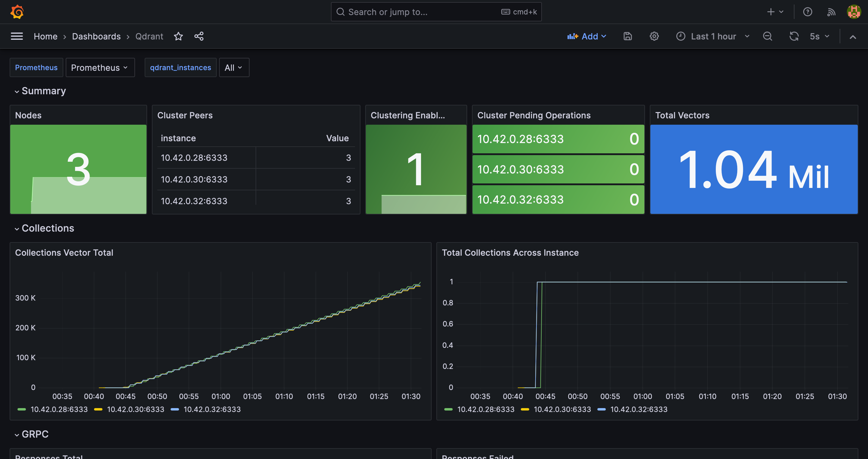Click yellow swatch for 10.42.0.30:6333 in Vector Total legend
The width and height of the screenshot is (868, 459).
pos(98,410)
